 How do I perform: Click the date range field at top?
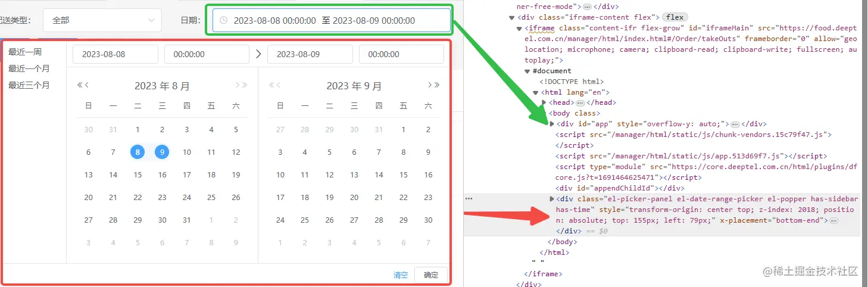click(x=332, y=20)
